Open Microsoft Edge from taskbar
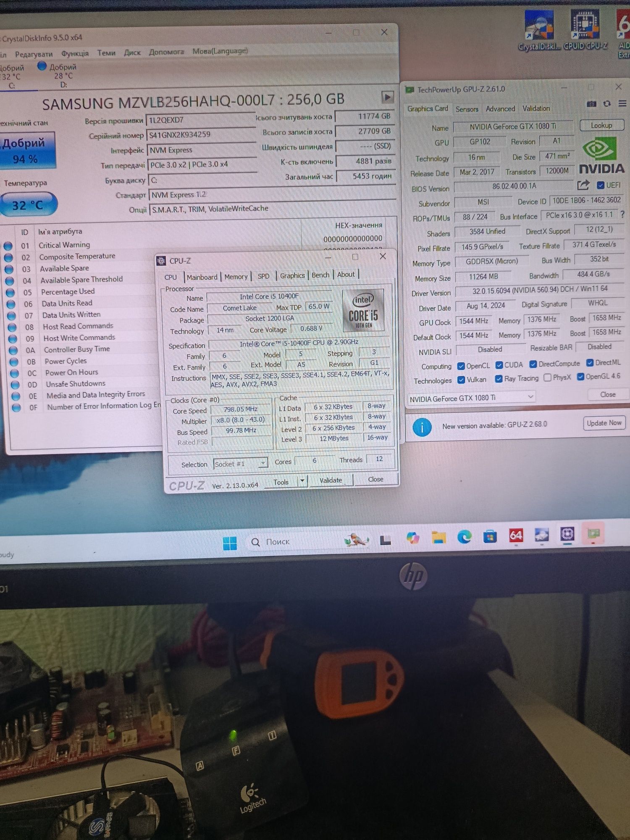This screenshot has height=840, width=630. (x=464, y=537)
